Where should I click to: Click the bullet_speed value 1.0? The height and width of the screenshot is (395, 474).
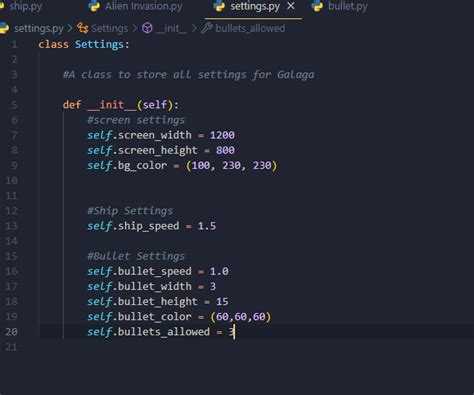(219, 271)
